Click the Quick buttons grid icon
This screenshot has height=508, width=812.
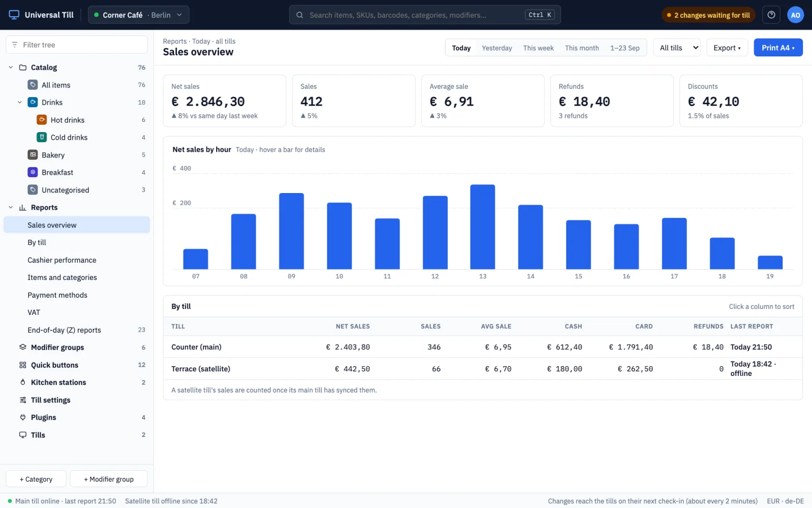(23, 365)
